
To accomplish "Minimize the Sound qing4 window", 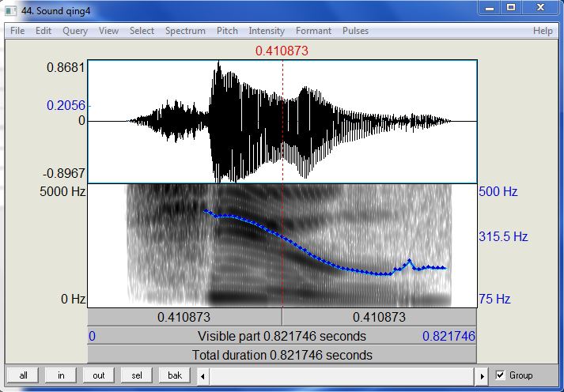I will [489, 7].
